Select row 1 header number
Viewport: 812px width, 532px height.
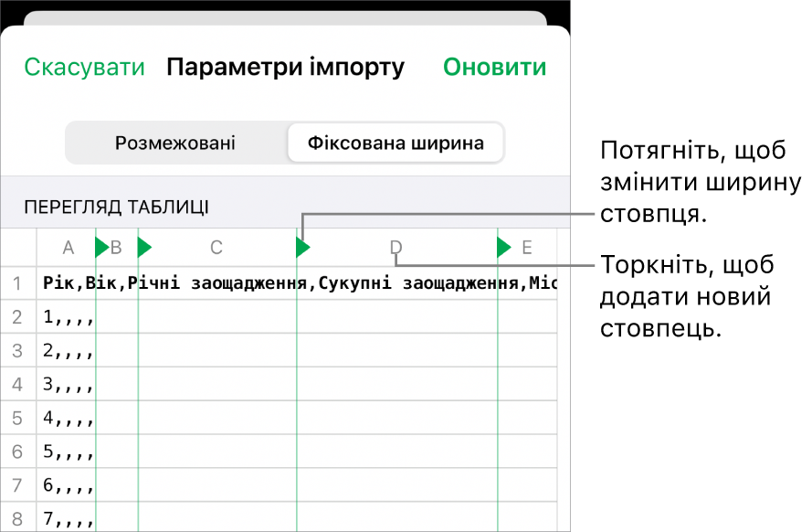tap(17, 283)
